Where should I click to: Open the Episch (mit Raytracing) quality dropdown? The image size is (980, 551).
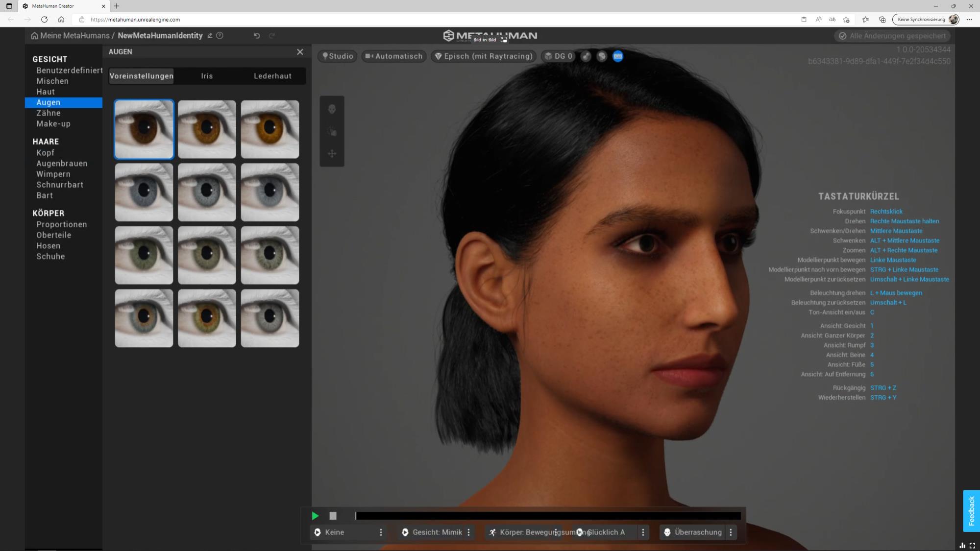[x=484, y=56]
